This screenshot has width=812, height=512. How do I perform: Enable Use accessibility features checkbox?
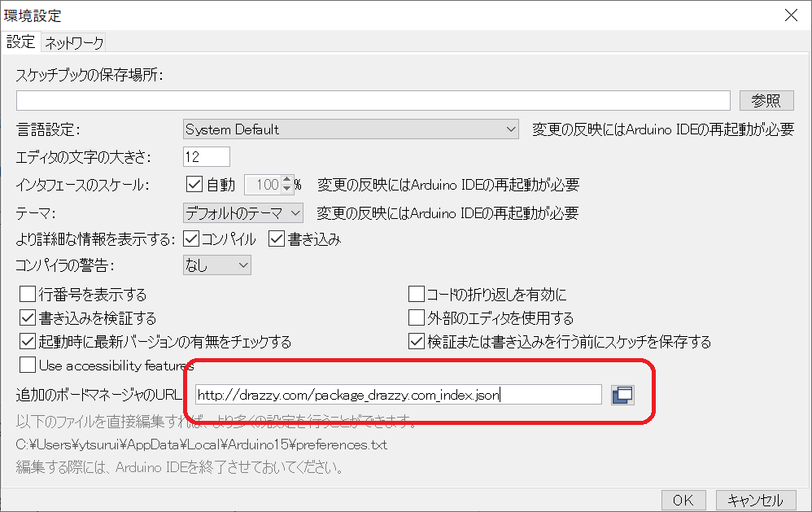28,365
